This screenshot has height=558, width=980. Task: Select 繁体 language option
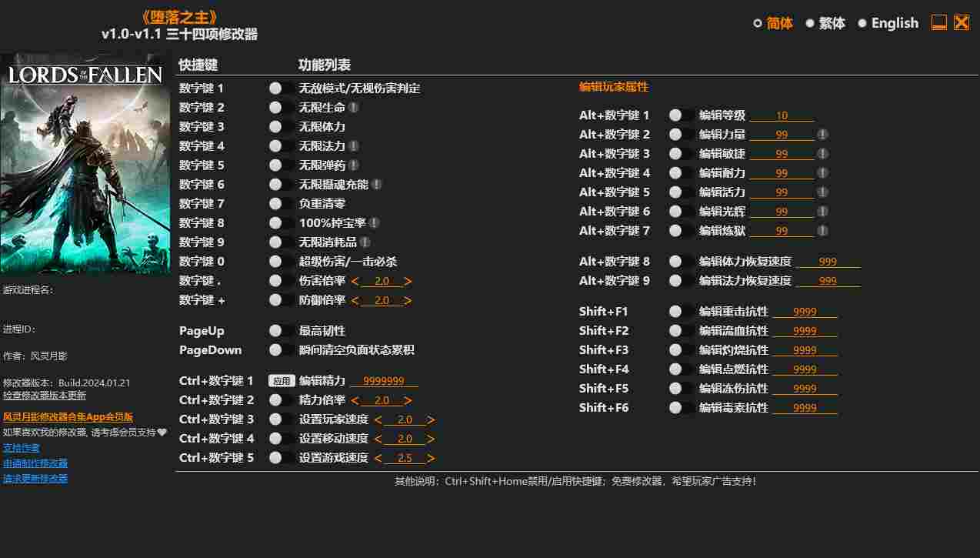tap(825, 23)
